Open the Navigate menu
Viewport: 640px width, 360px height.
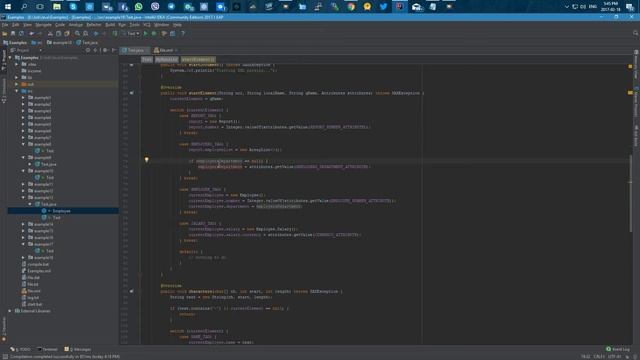pos(43,25)
